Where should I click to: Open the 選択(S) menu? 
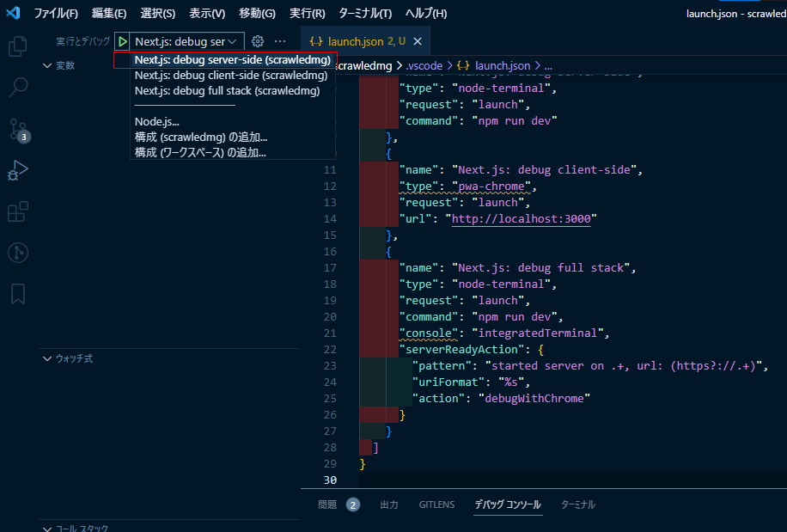click(157, 14)
